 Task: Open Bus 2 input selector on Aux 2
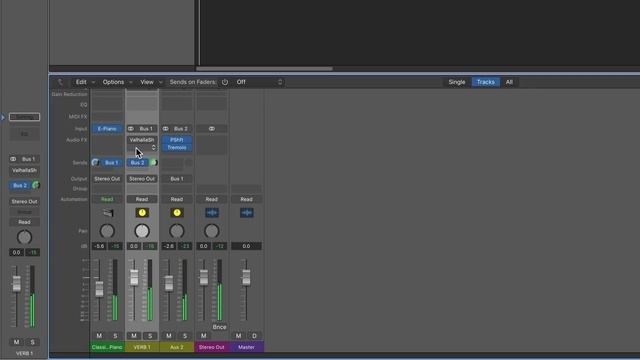[181, 129]
